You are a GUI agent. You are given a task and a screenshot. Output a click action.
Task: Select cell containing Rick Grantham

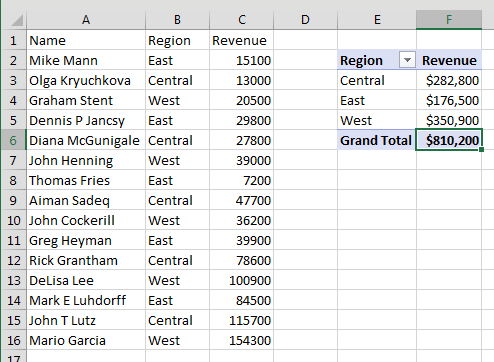point(86,260)
